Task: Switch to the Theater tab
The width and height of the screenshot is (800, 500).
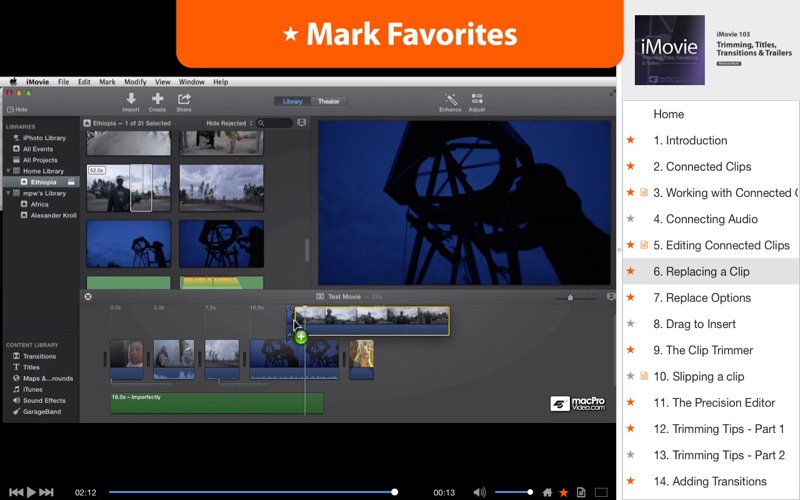Action: click(329, 102)
